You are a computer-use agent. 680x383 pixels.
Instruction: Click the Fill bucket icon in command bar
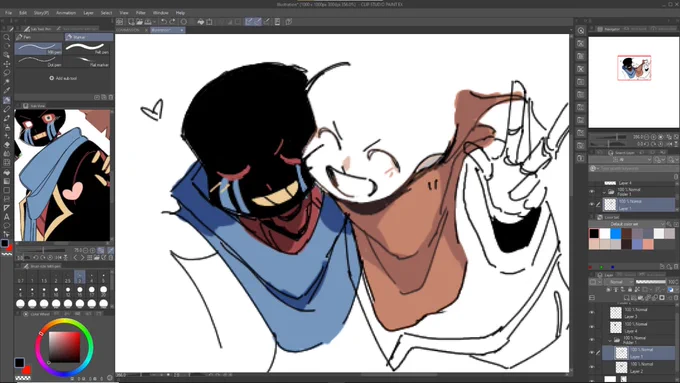tap(201, 22)
